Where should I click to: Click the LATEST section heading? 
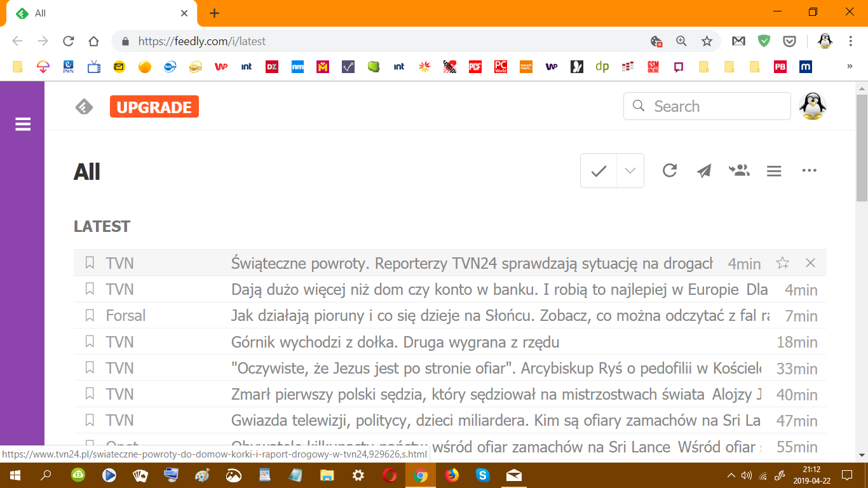click(102, 226)
